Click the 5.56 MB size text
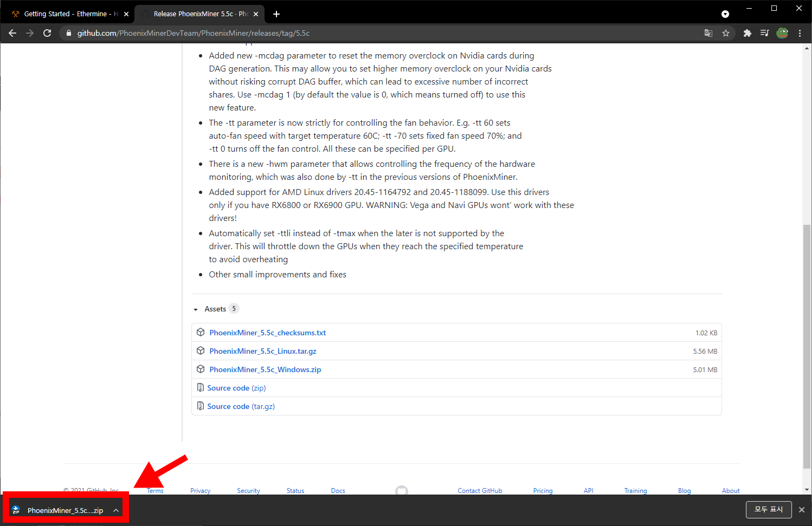The height and width of the screenshot is (526, 812). pyautogui.click(x=705, y=352)
